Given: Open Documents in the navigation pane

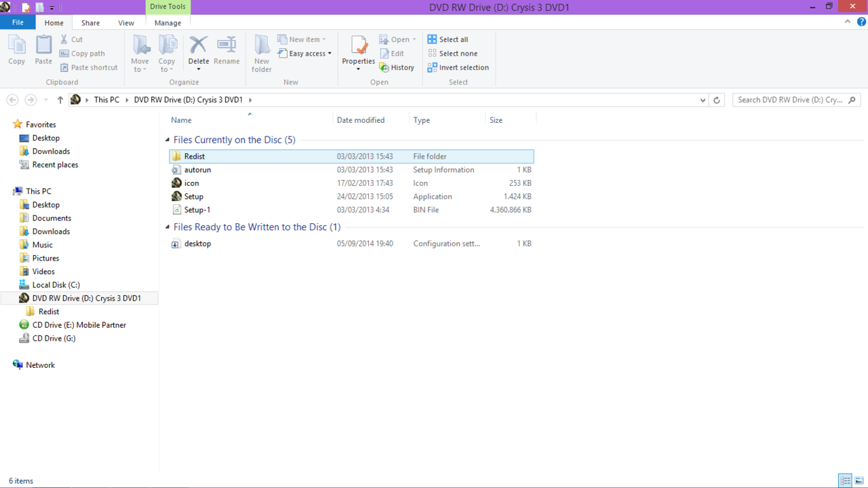Looking at the screenshot, I should (x=52, y=218).
